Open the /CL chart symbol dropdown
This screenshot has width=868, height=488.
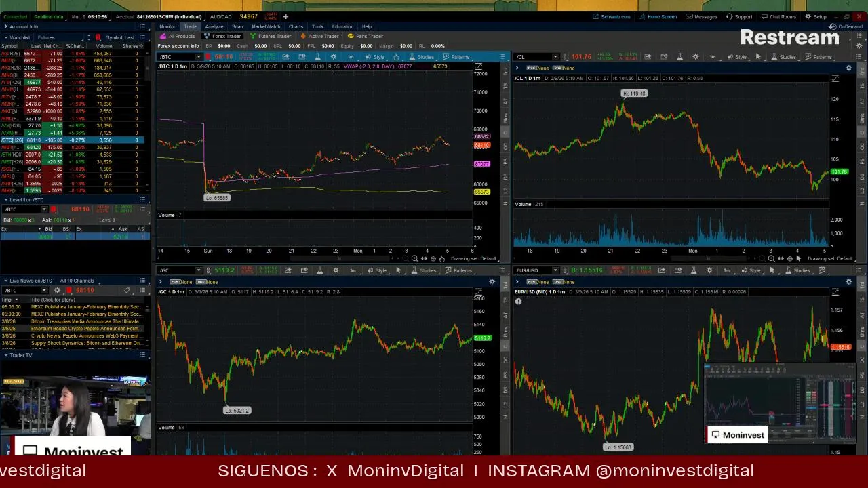(x=555, y=57)
